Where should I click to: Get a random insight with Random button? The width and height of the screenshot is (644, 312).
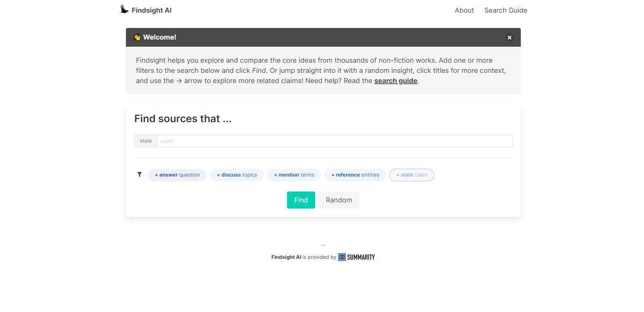(x=339, y=200)
